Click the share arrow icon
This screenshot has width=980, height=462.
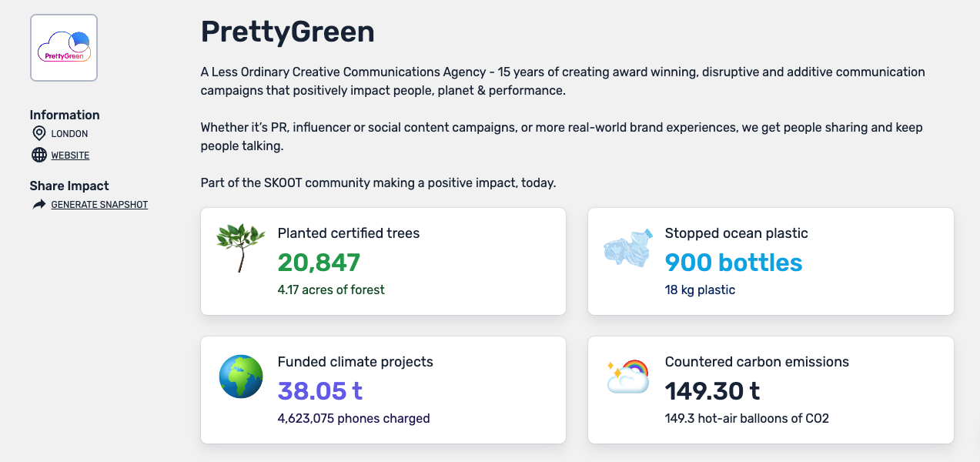(38, 205)
